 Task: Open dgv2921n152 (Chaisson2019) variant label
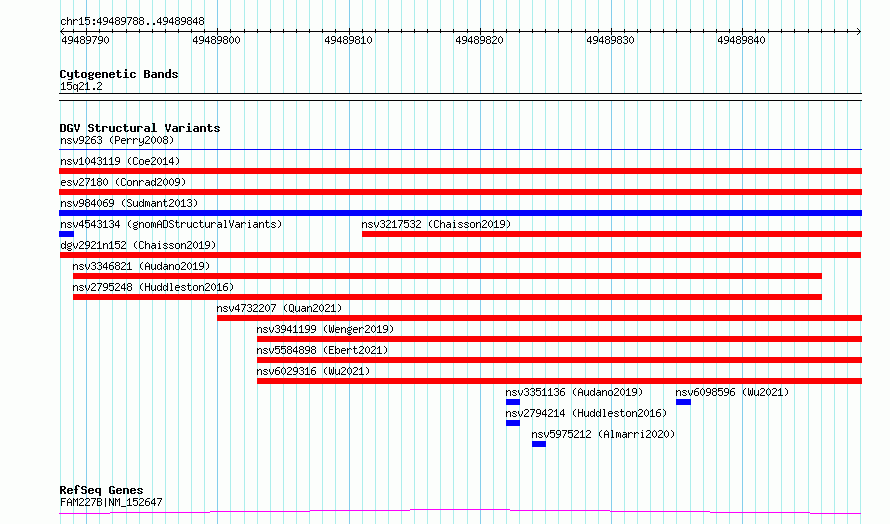138,245
